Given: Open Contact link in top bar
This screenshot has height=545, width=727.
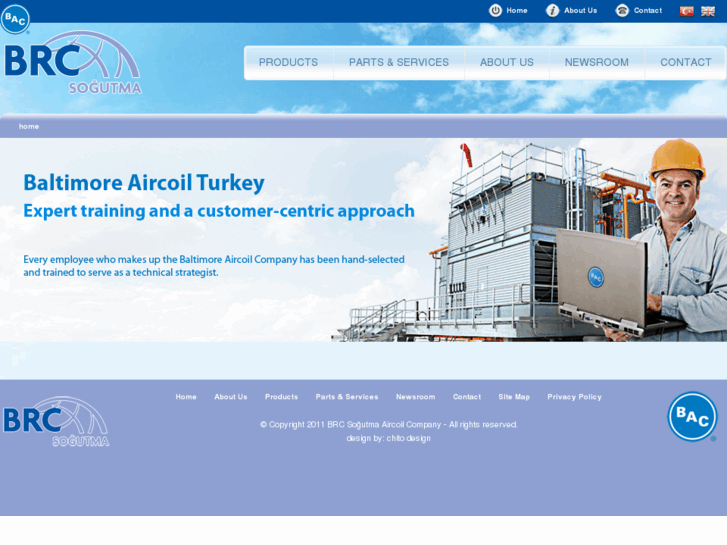Looking at the screenshot, I should coord(648,10).
